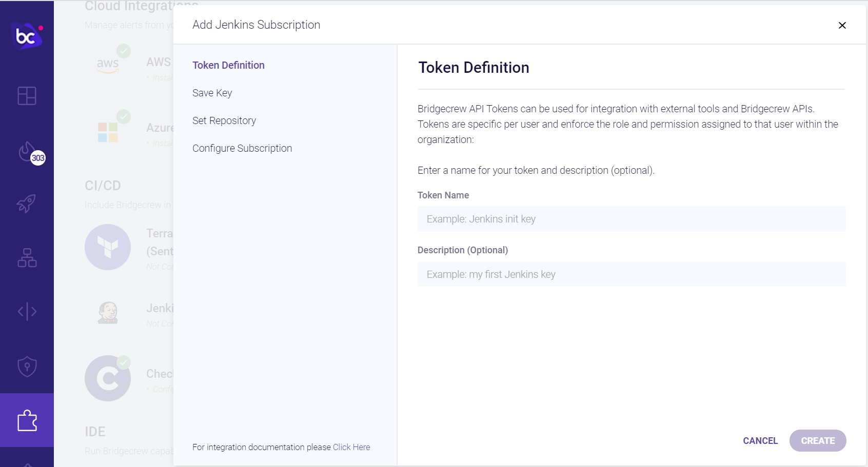Click the Terraform integration logo
868x467 pixels.
(x=108, y=247)
